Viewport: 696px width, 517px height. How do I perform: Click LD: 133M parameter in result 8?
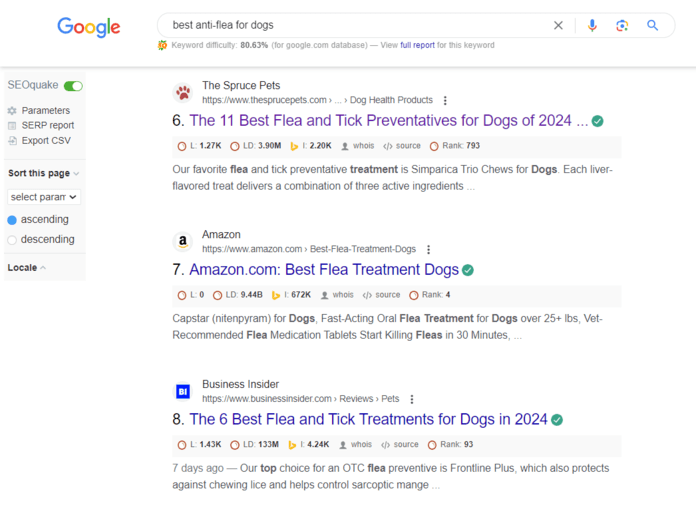pos(254,445)
